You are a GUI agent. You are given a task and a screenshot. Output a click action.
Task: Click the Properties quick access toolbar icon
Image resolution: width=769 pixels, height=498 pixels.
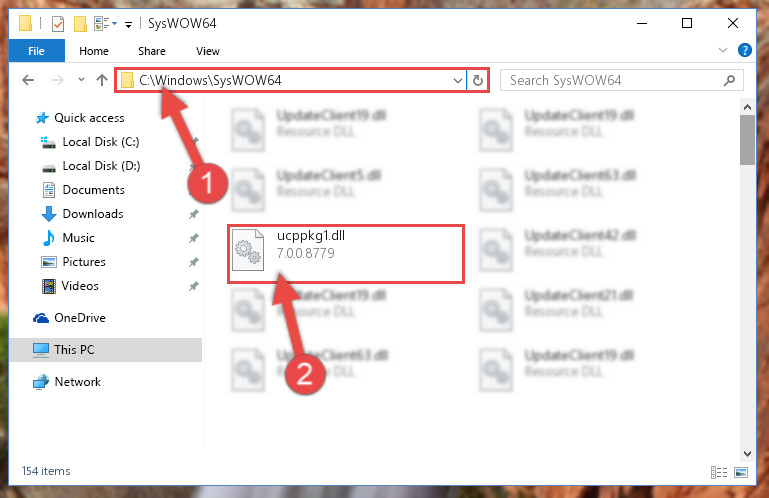[x=58, y=24]
